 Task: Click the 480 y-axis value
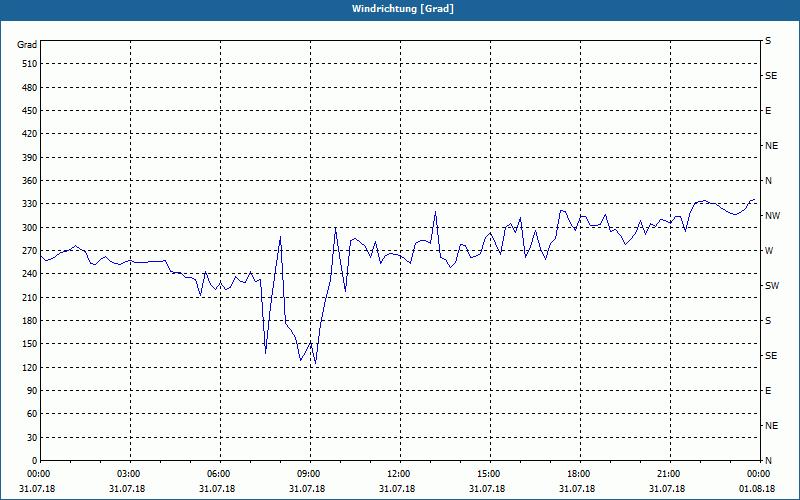click(30, 88)
